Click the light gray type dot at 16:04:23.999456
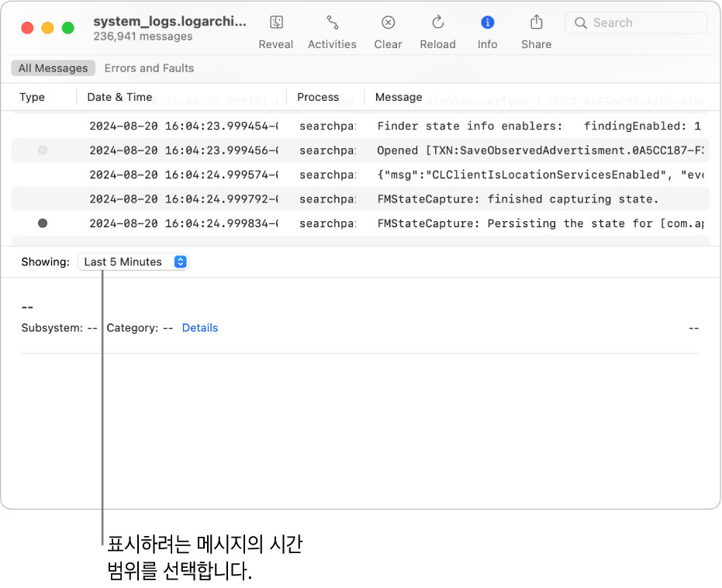The width and height of the screenshot is (722, 588). click(43, 150)
